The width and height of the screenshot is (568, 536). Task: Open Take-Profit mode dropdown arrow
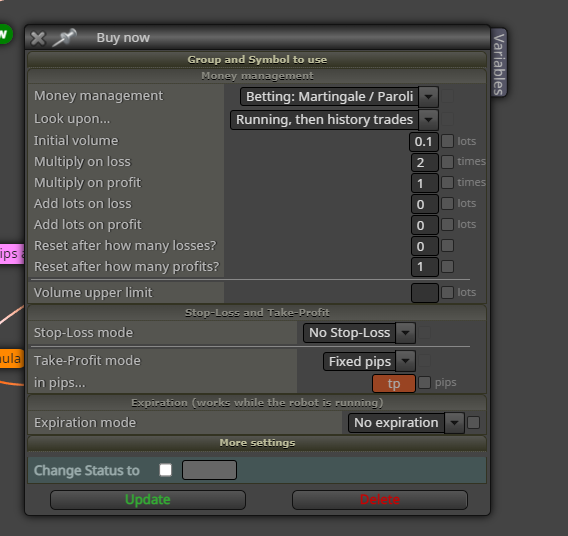pyautogui.click(x=405, y=361)
